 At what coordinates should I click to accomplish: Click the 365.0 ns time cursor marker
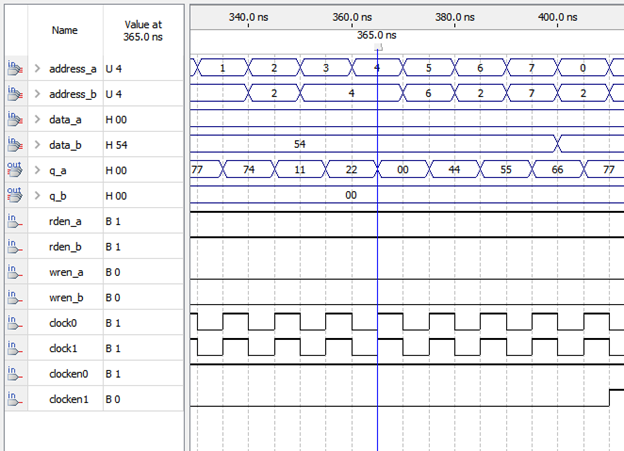pyautogui.click(x=377, y=35)
